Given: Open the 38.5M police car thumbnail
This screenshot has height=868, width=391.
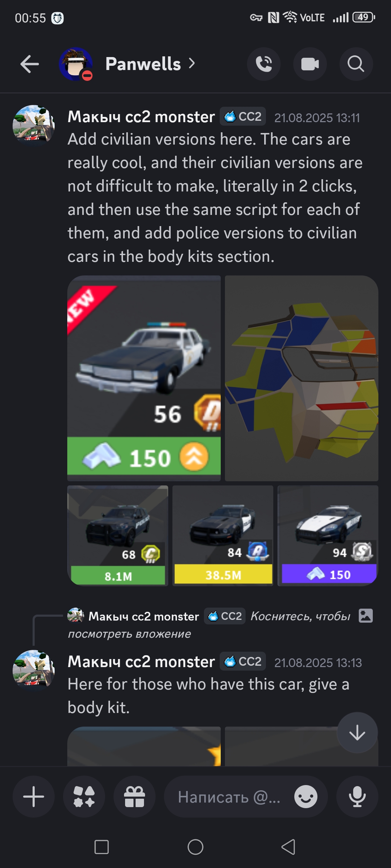Looking at the screenshot, I should [x=223, y=535].
